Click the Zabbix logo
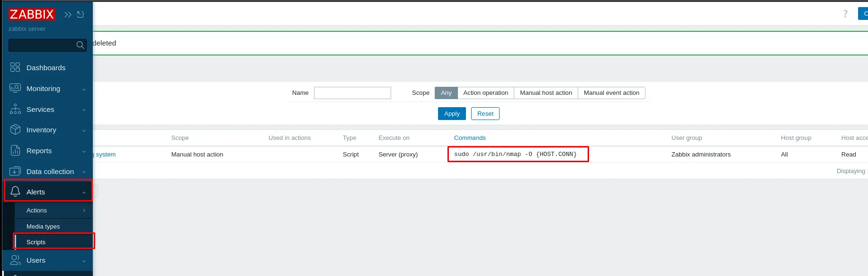 [32, 14]
